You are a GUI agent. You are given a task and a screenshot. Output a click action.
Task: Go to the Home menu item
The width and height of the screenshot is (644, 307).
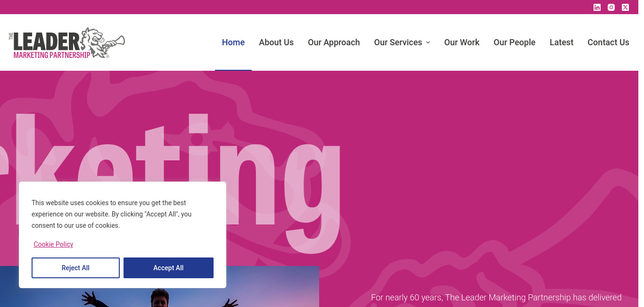coord(233,42)
